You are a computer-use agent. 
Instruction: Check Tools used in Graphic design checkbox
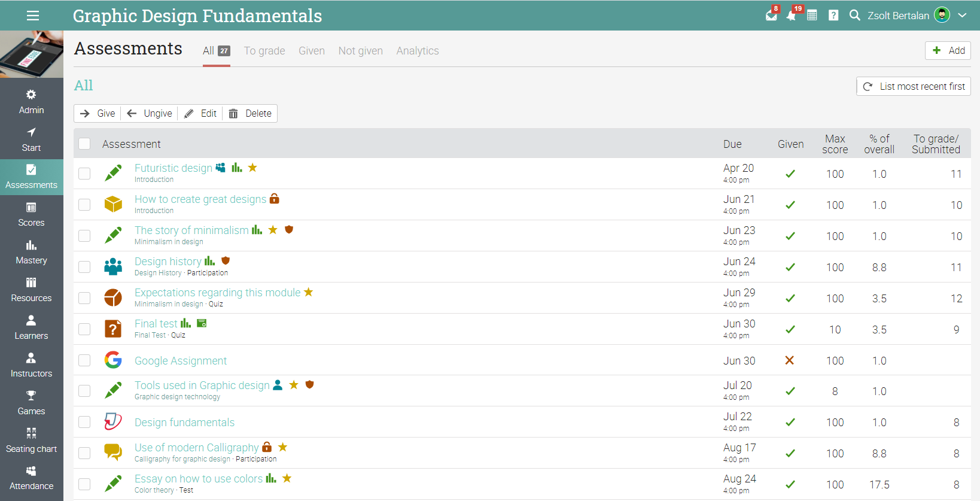pos(84,391)
